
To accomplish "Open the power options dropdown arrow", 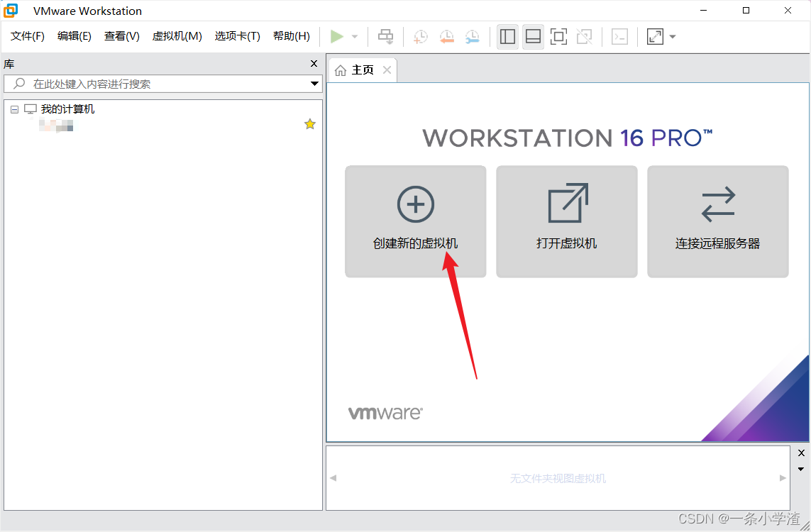I will pos(355,37).
